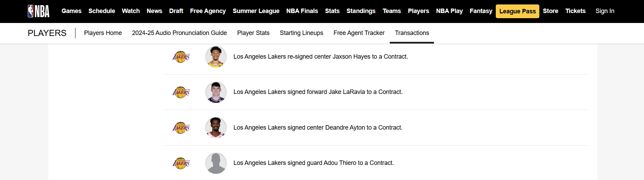This screenshot has height=180, width=644.
Task: Select the Player Stats tab
Action: 253,33
